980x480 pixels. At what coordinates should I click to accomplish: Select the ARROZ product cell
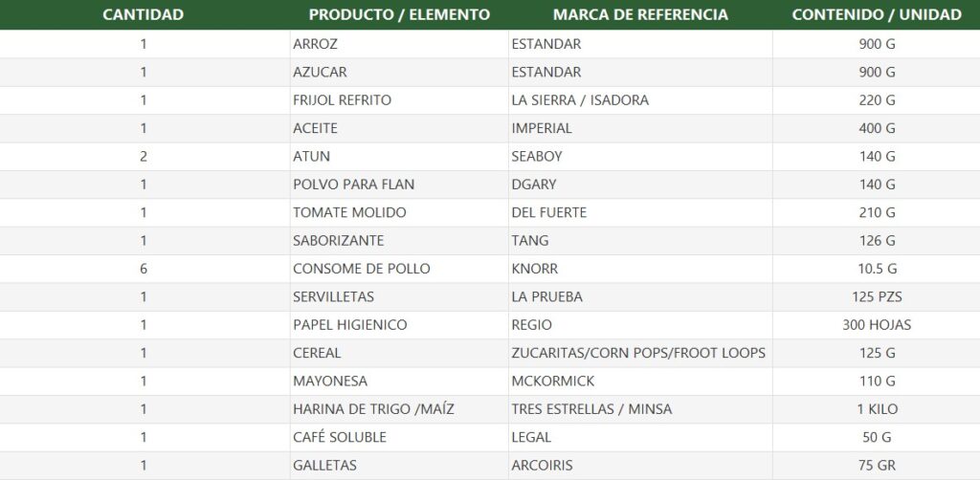[x=399, y=44]
